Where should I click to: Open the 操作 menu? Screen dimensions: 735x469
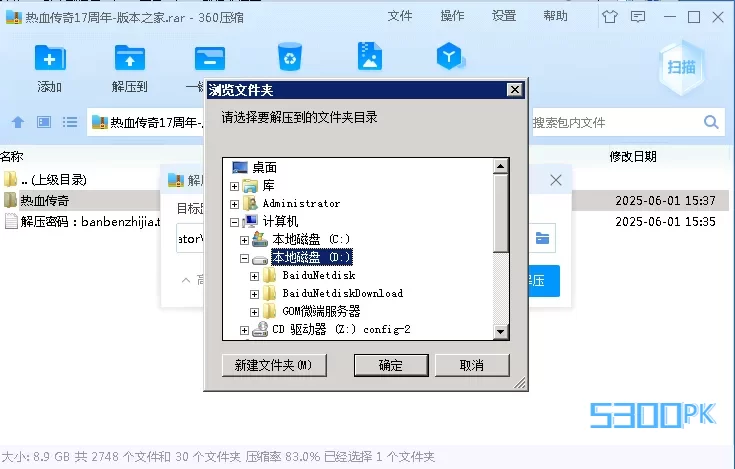452,16
